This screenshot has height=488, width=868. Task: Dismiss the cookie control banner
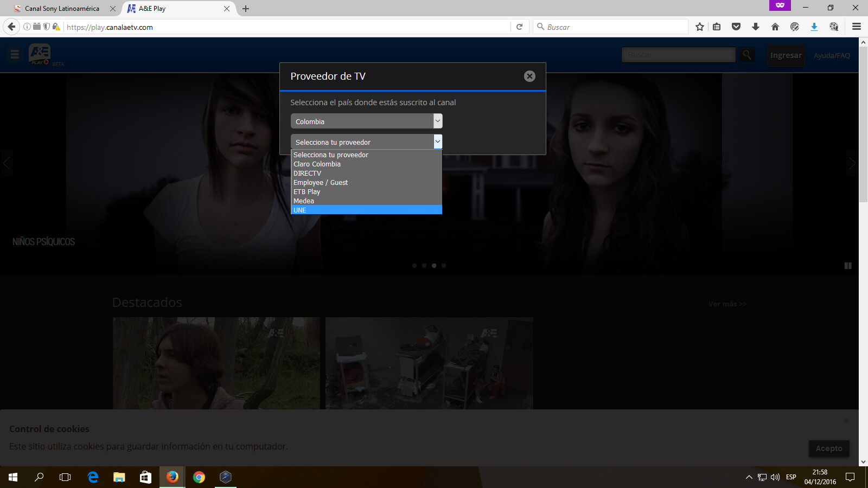pyautogui.click(x=846, y=421)
